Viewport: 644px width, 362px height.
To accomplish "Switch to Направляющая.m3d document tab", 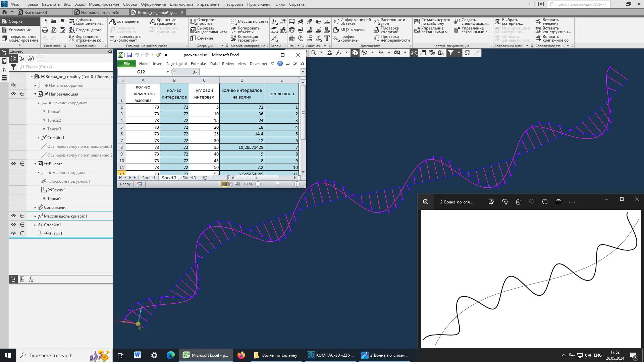I will point(100,12).
